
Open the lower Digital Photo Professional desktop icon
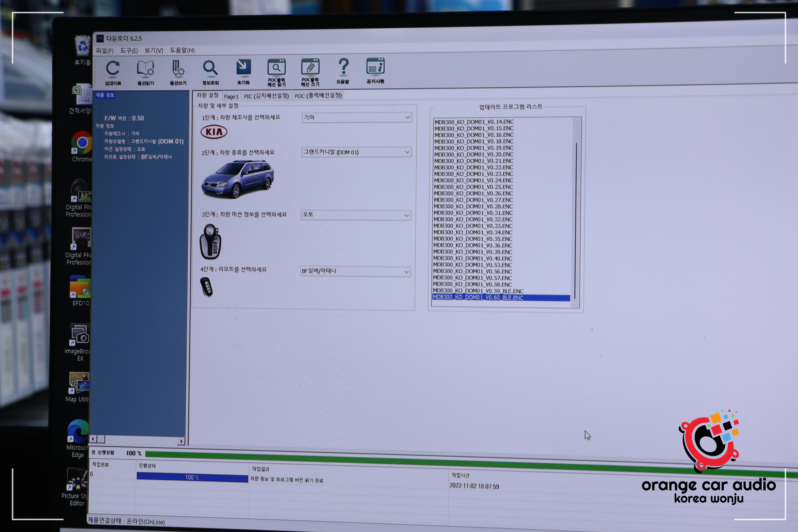(79, 246)
